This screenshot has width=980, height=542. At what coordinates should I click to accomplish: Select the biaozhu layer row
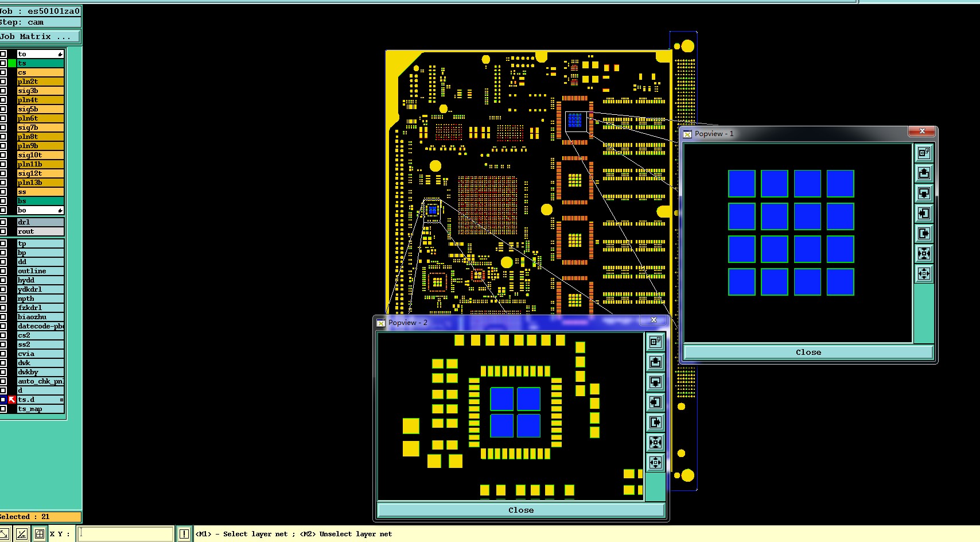[x=40, y=317]
